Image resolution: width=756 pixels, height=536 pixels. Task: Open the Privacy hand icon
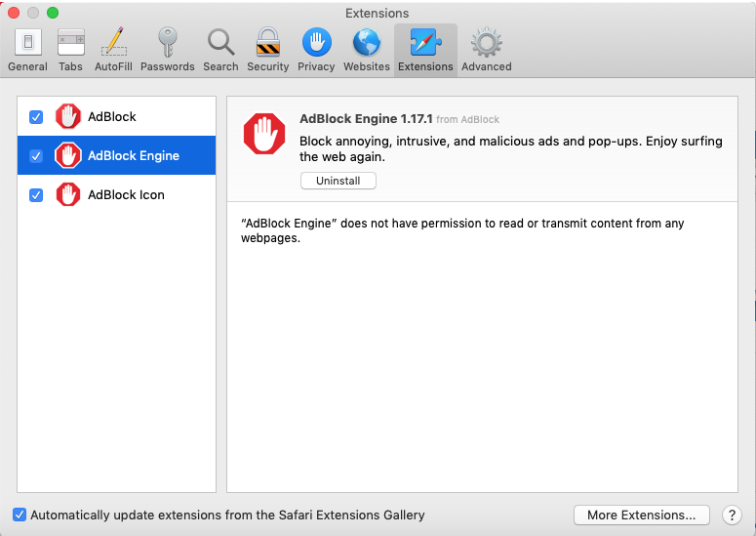tap(316, 42)
